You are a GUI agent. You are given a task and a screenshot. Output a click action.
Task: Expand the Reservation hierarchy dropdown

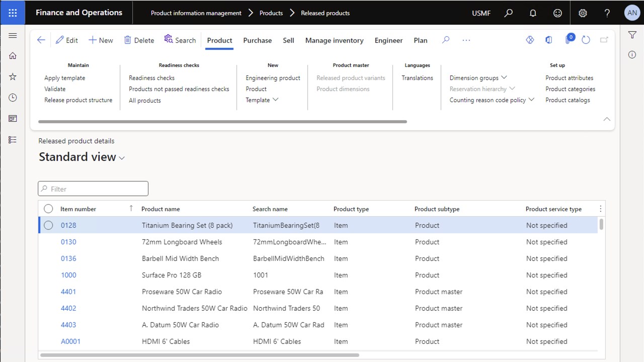[482, 89]
